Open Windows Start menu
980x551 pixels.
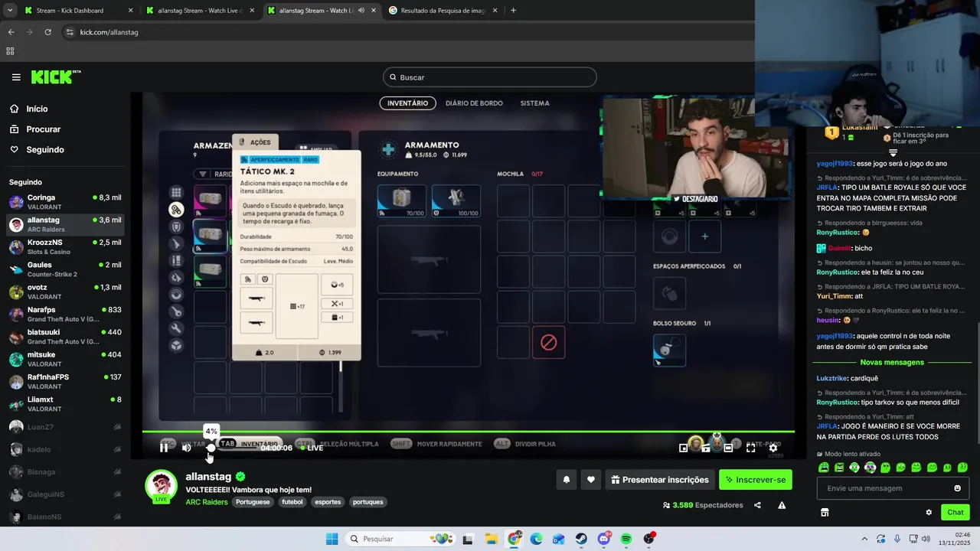pyautogui.click(x=332, y=539)
